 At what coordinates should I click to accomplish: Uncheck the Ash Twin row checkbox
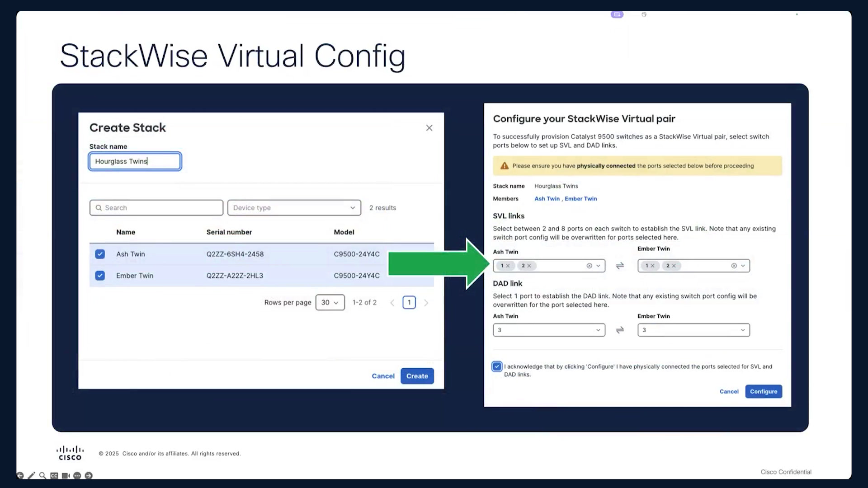point(100,254)
